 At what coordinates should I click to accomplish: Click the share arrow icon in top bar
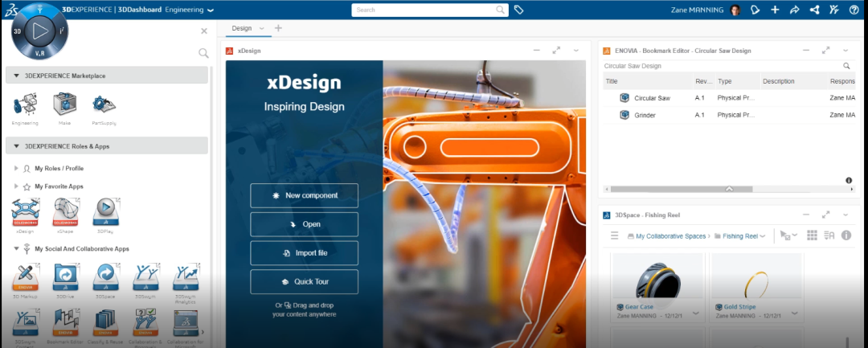point(794,10)
